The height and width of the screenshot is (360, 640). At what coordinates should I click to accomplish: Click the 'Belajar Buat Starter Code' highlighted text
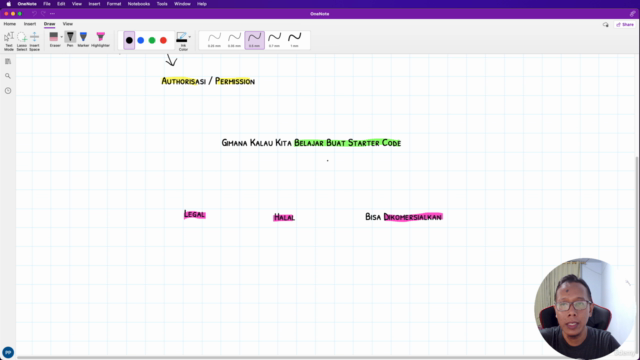click(x=348, y=143)
